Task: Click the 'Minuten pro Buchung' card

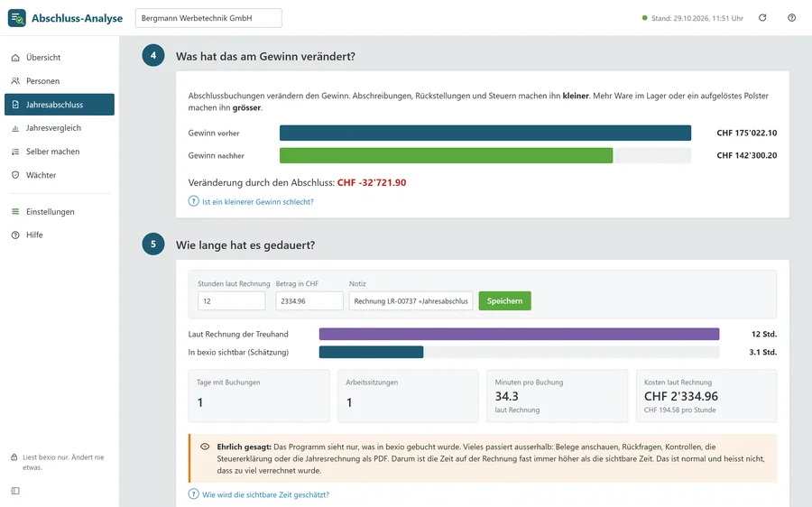Action: [x=558, y=396]
